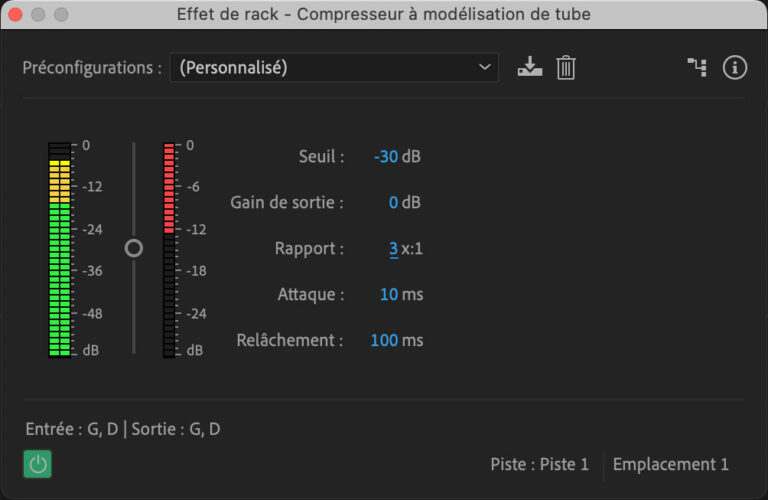768x500 pixels.
Task: Click the Seuil value of -30 dB
Action: tap(386, 157)
